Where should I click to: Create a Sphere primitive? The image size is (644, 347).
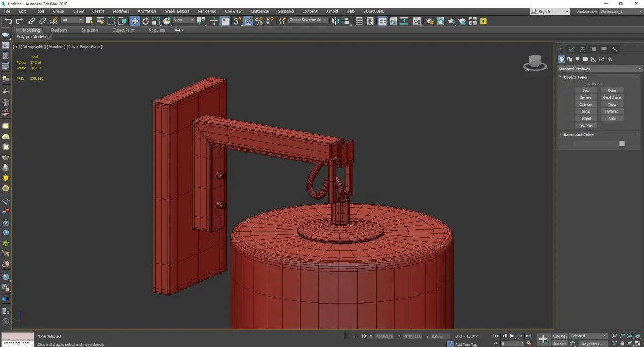[586, 97]
